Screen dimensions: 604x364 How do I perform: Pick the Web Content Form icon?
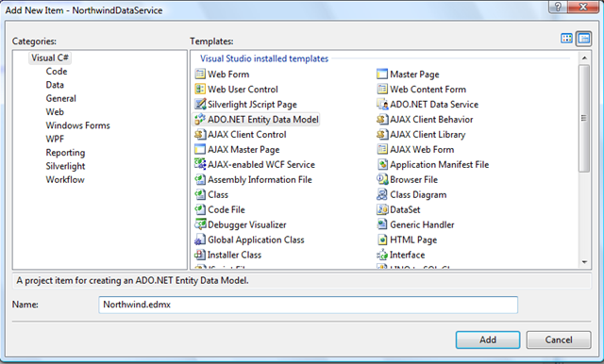(382, 89)
